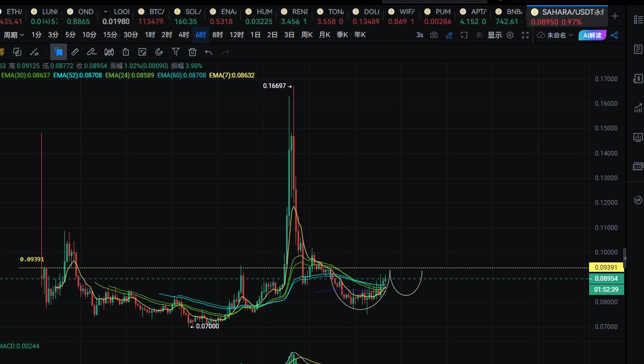Switch to 周K timeframe
Image resolution: width=644 pixels, height=364 pixels.
(x=307, y=35)
